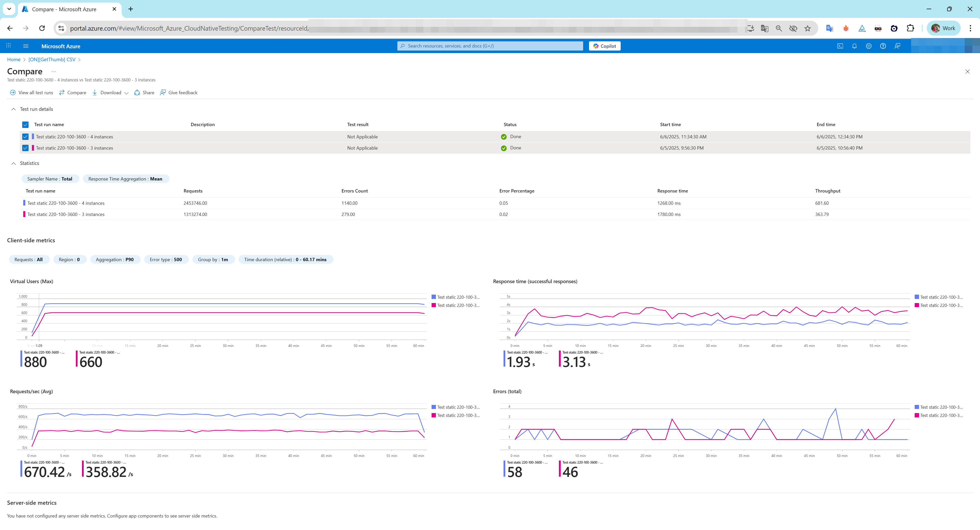Collapse the Statistics section
Screen dimensions: 980x530
click(x=14, y=163)
